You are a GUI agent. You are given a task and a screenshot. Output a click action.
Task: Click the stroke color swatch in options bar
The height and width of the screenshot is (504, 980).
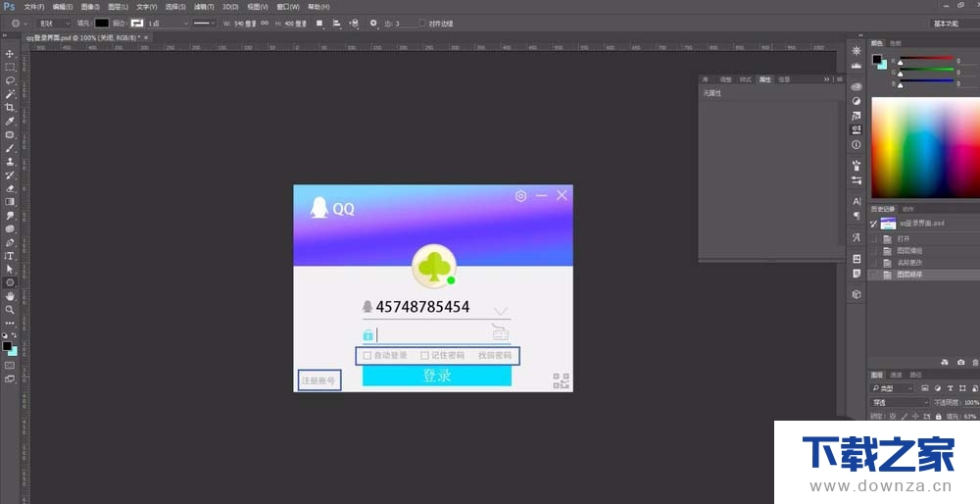tap(137, 24)
